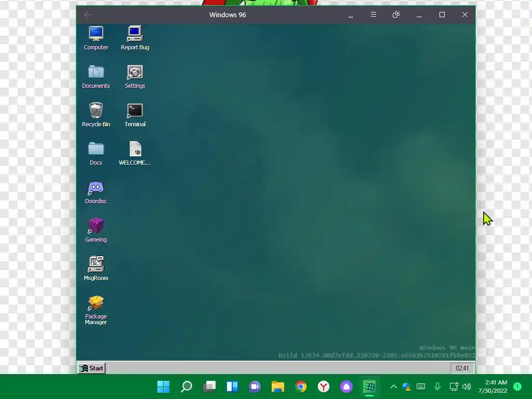This screenshot has height=399, width=532.
Task: Launch the MsgRoom shortcut
Action: (x=96, y=269)
